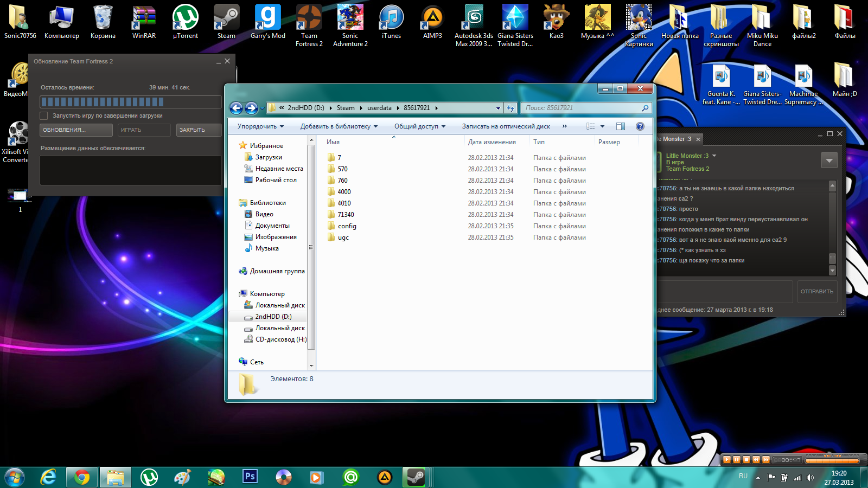This screenshot has width=868, height=488.
Task: Open the view options dropdown arrow
Action: point(602,126)
